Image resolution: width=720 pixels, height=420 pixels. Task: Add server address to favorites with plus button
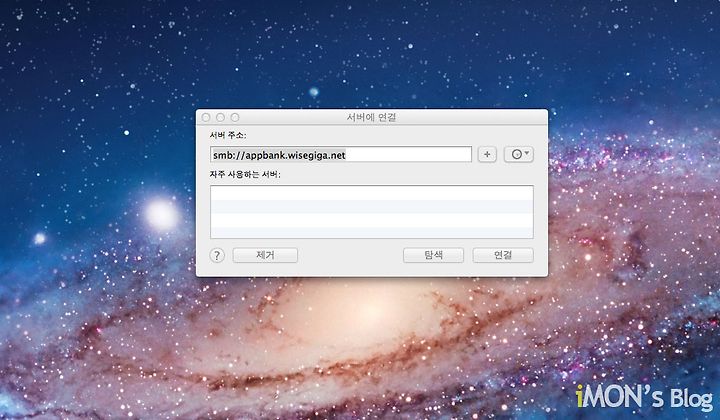coord(487,155)
